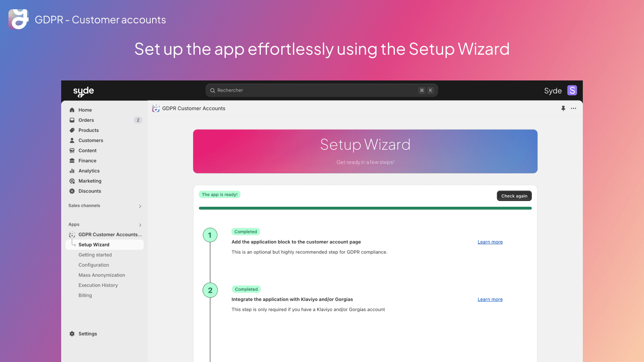The height and width of the screenshot is (362, 644).
Task: Click the green setup progress bar
Action: [x=365, y=208]
